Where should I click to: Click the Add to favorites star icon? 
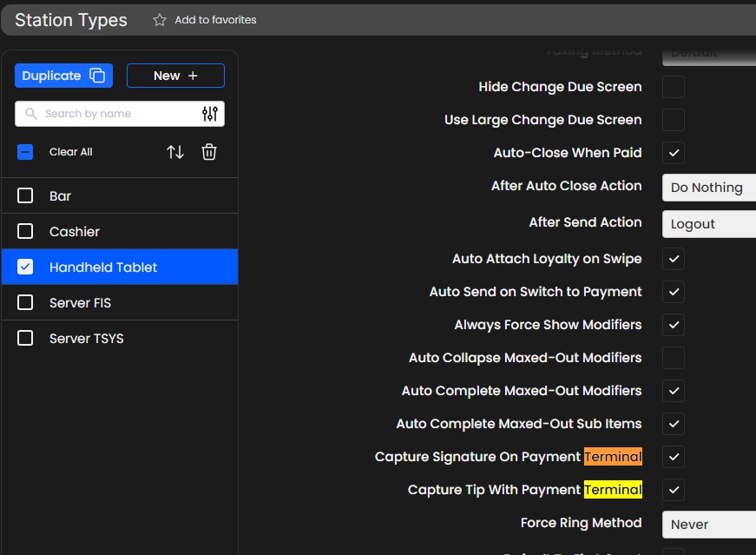tap(160, 20)
